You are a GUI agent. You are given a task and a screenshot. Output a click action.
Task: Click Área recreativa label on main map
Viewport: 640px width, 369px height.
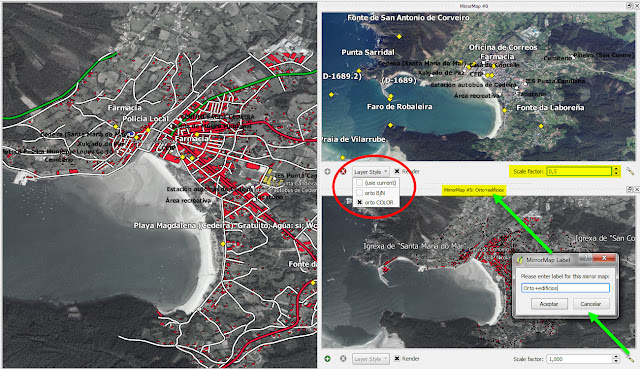click(188, 200)
